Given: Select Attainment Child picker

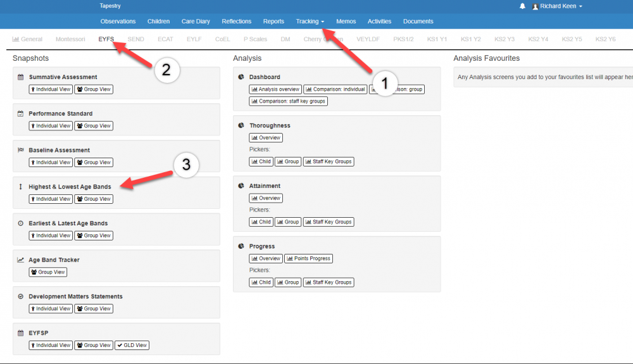Looking at the screenshot, I should click(x=261, y=222).
